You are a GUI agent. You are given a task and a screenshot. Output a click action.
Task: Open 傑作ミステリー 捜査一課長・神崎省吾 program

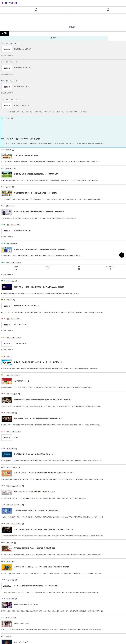39,287
